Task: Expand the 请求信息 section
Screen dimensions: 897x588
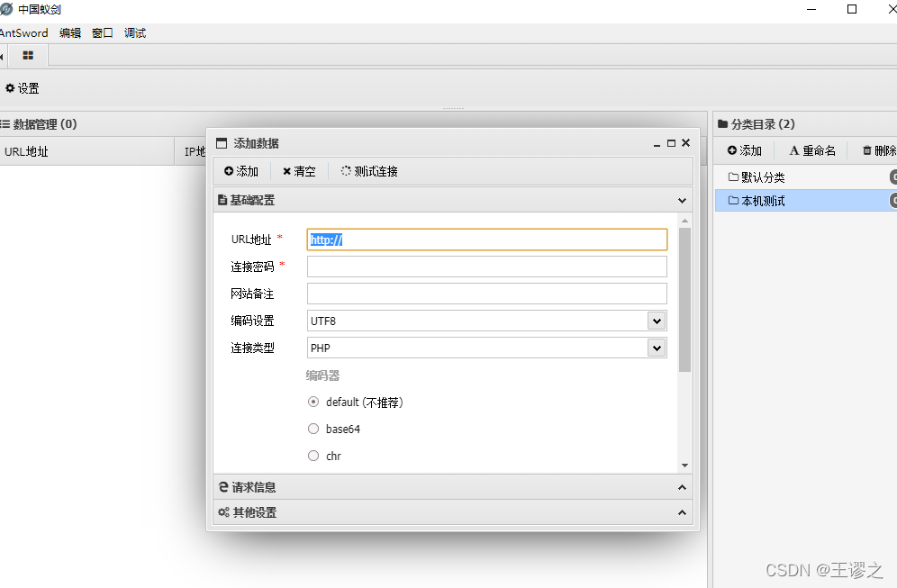Action: (x=682, y=487)
